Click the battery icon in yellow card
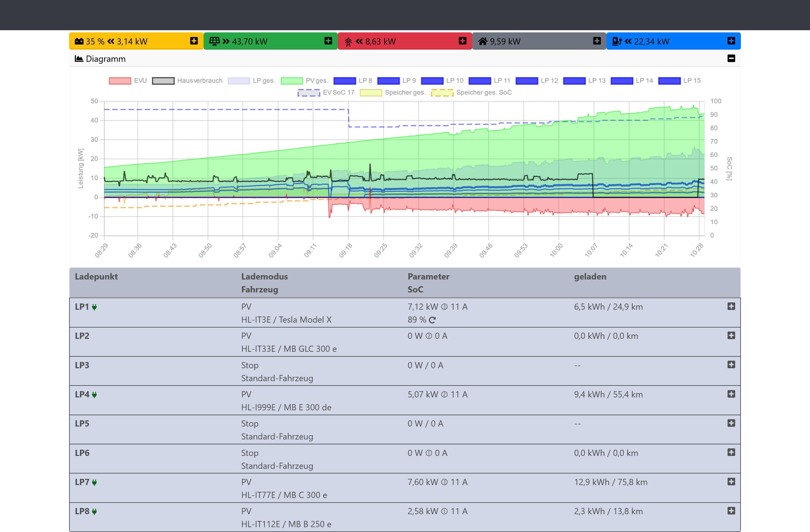 coord(79,41)
